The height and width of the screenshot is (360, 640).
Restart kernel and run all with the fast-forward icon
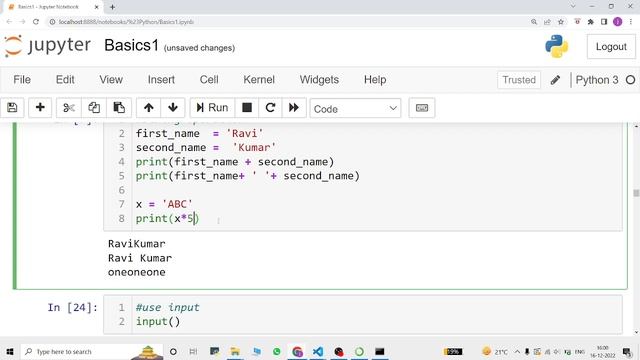(x=294, y=108)
